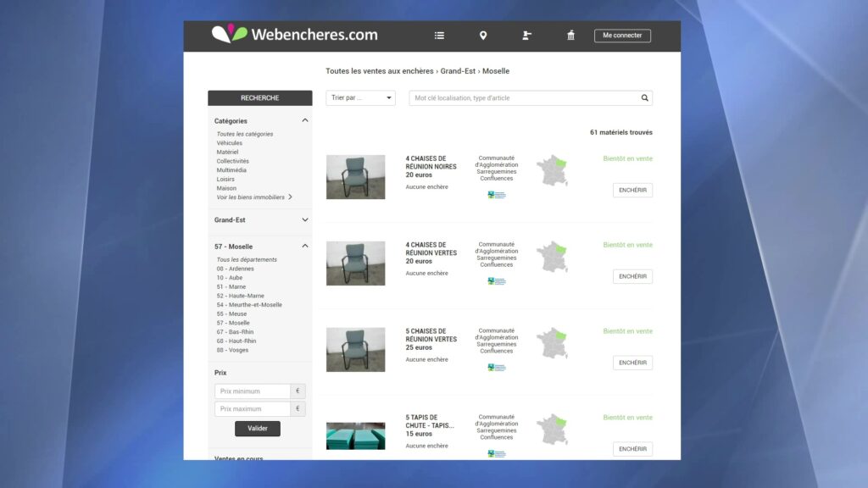
Task: Open thumbnail of 4 chaises de réunion noires
Action: point(355,177)
